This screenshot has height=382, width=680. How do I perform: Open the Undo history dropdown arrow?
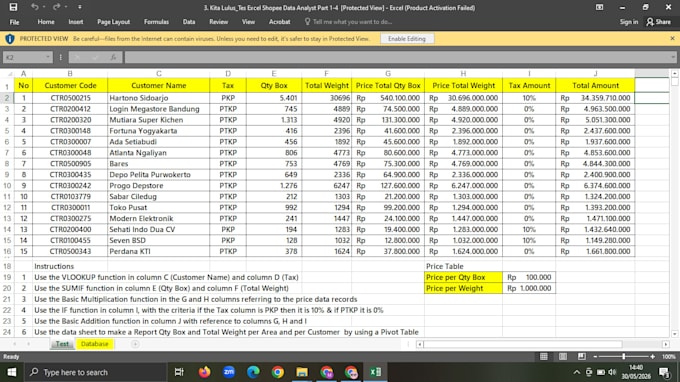(44, 7)
